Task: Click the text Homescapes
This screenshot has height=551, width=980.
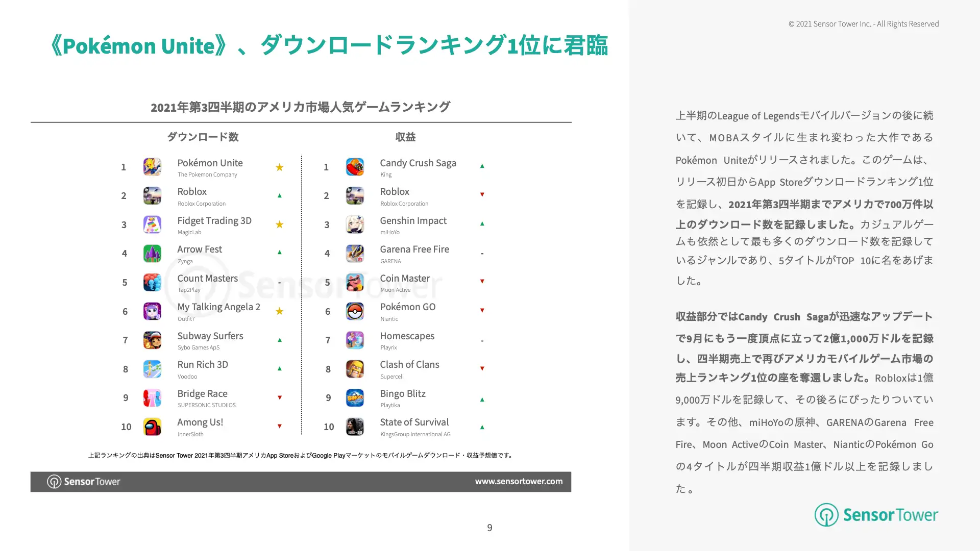Action: click(407, 336)
